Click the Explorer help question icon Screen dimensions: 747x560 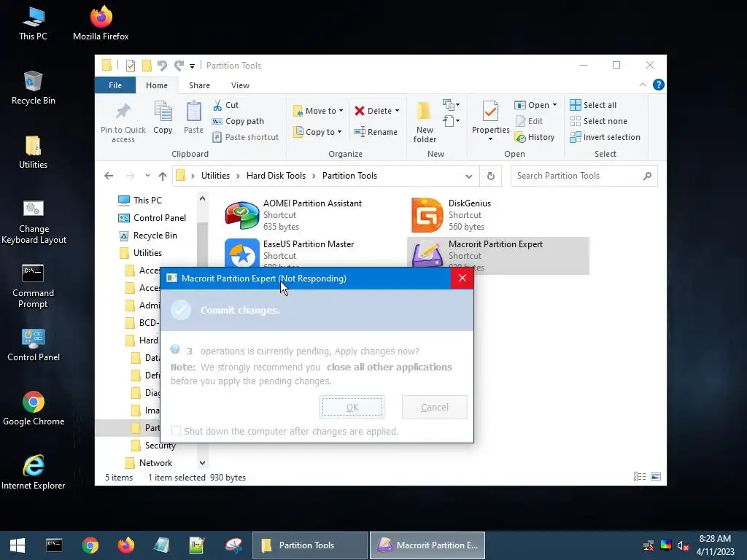pos(659,85)
